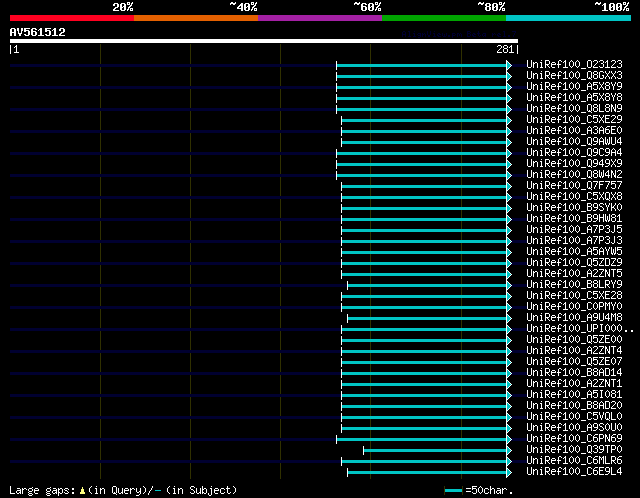Click UniRef100_A5I081 label
Screen dimensions: 640x498
pyautogui.click(x=574, y=395)
